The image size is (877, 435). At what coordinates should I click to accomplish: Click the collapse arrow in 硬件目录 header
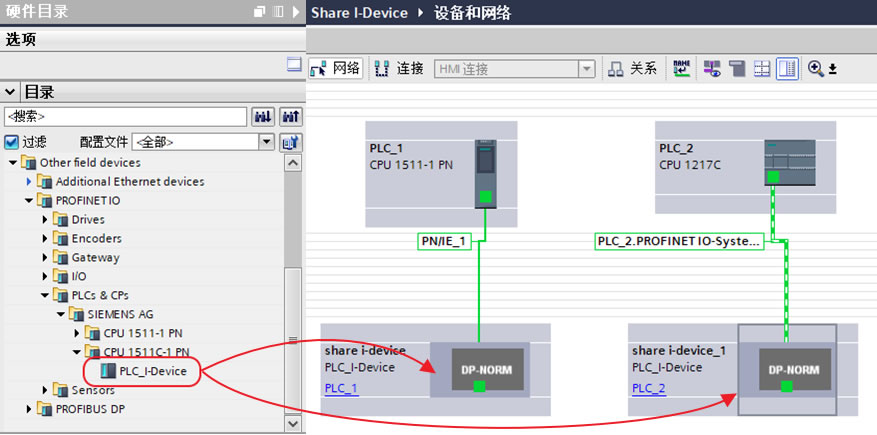pos(296,11)
